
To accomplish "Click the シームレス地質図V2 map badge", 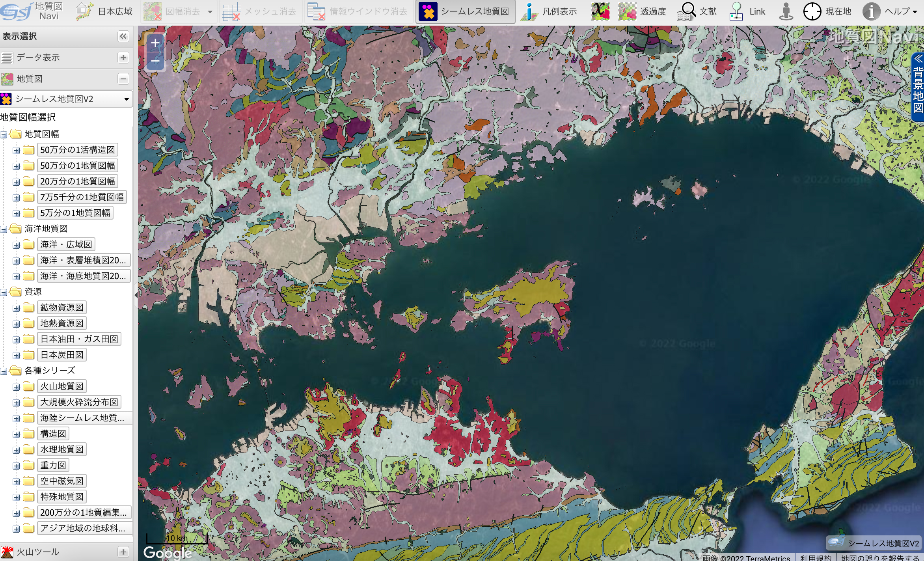I will tap(873, 543).
